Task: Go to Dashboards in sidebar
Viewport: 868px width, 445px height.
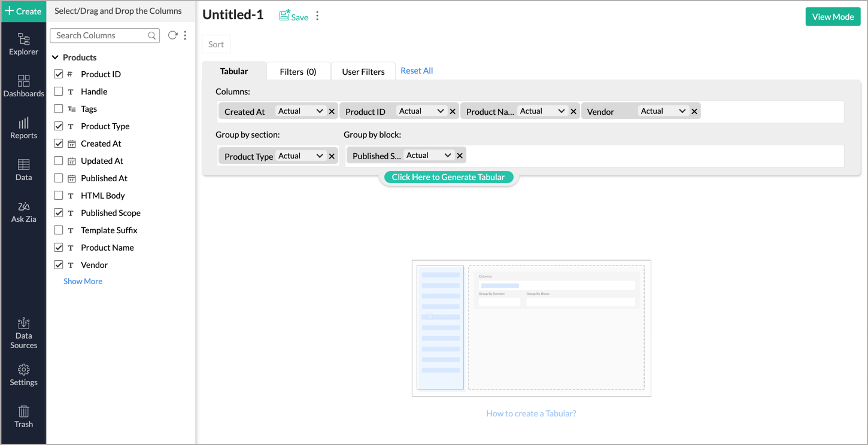Action: pos(23,86)
